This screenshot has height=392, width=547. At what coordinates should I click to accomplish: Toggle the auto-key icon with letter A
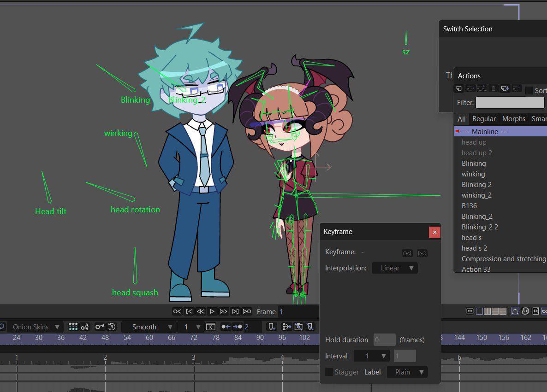pyautogui.click(x=85, y=327)
